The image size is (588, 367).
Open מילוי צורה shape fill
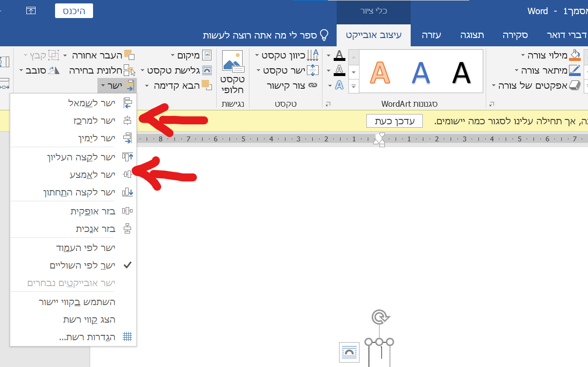551,55
